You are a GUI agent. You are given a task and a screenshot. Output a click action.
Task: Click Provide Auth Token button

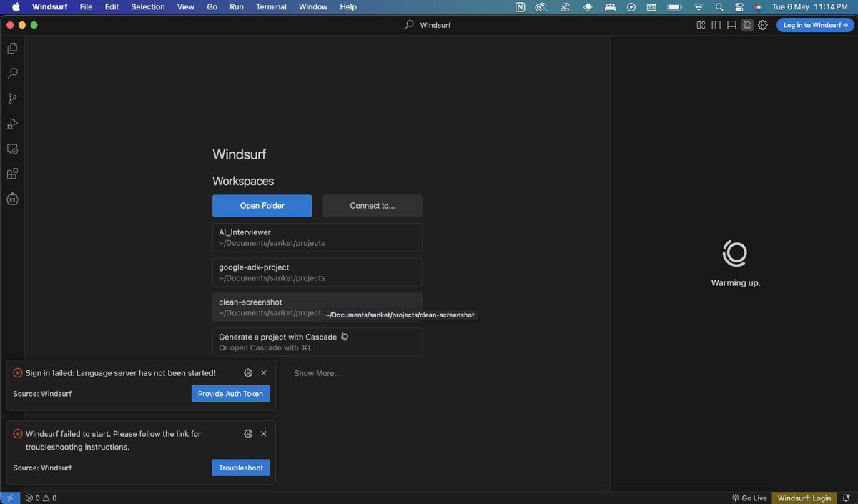(x=230, y=394)
